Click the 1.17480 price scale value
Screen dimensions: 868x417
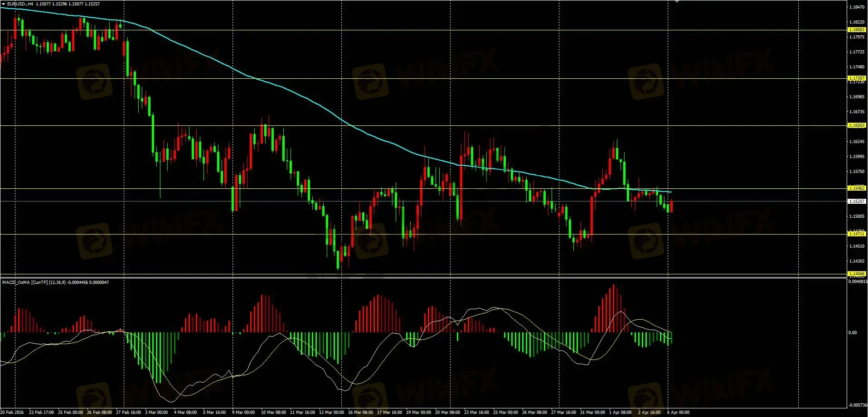coord(857,67)
